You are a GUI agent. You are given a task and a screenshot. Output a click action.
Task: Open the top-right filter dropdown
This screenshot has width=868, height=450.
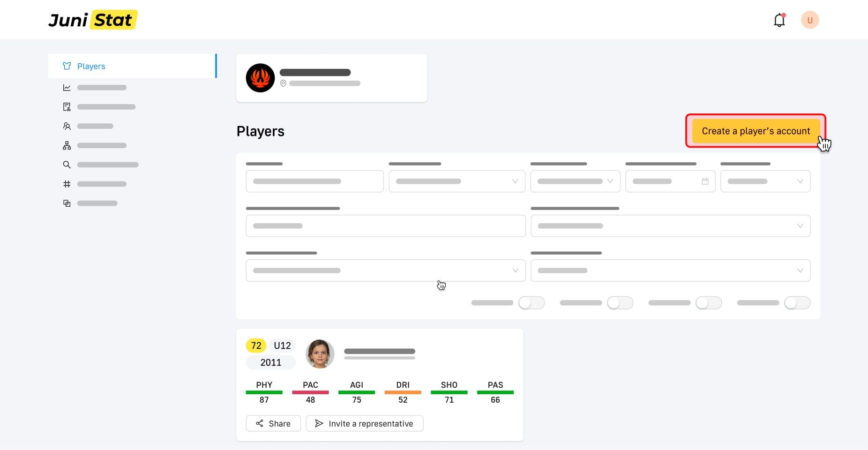[765, 181]
